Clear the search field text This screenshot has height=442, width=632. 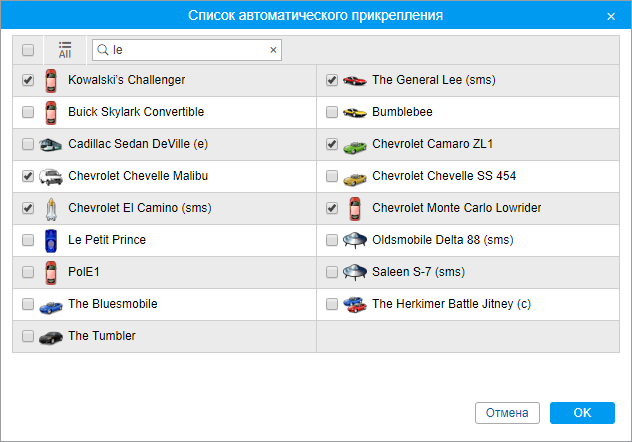[x=273, y=49]
